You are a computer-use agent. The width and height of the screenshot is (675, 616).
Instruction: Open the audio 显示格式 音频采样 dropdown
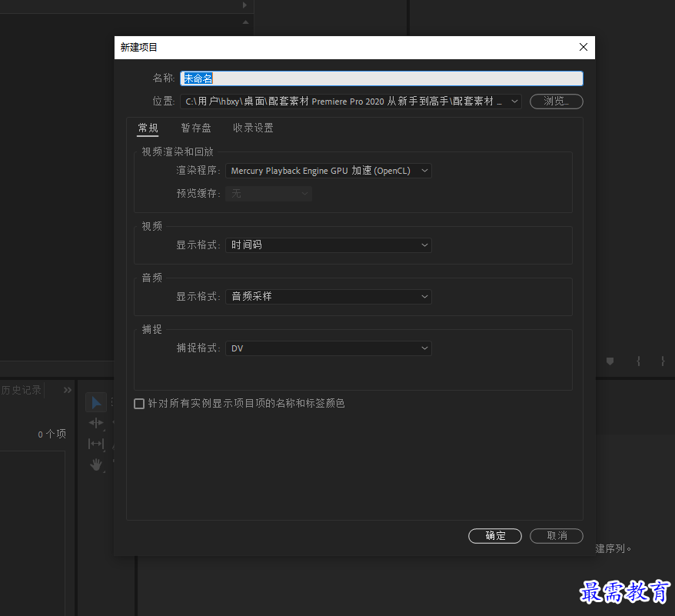328,297
